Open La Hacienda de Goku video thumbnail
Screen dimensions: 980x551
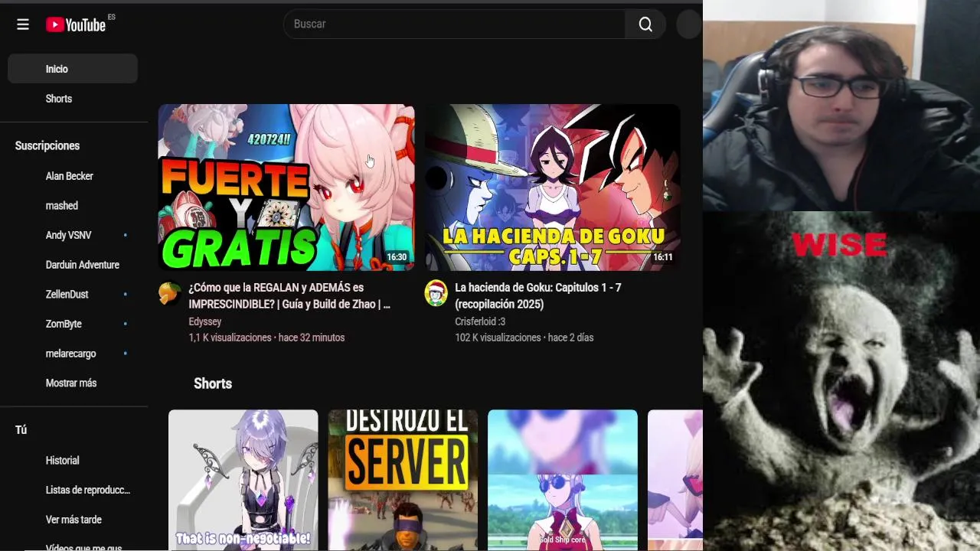click(553, 187)
